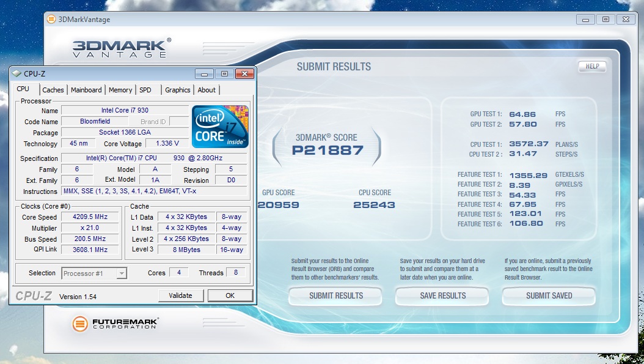Open the Caches tab in CPU-Z

53,90
